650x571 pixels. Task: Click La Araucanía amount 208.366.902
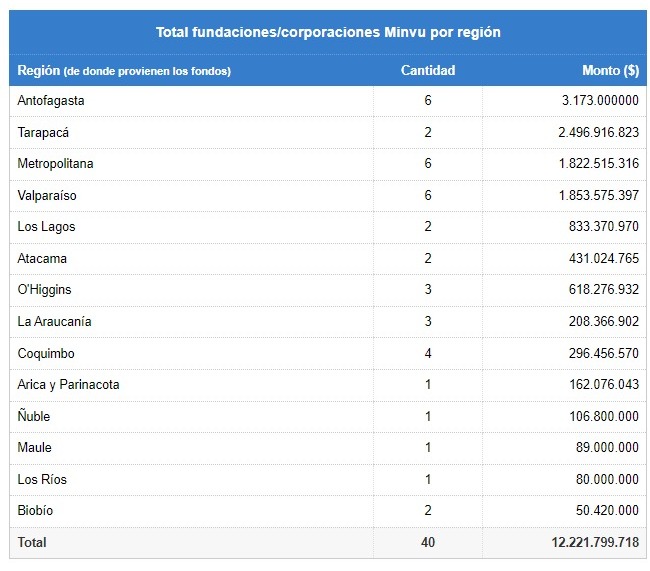[604, 321]
